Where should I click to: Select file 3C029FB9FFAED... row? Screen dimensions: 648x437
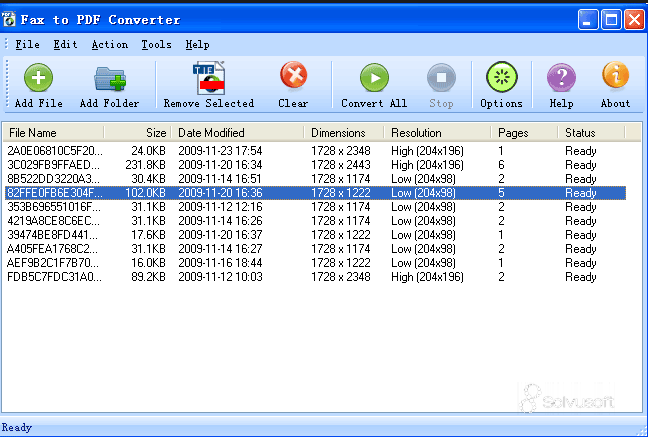click(x=315, y=165)
